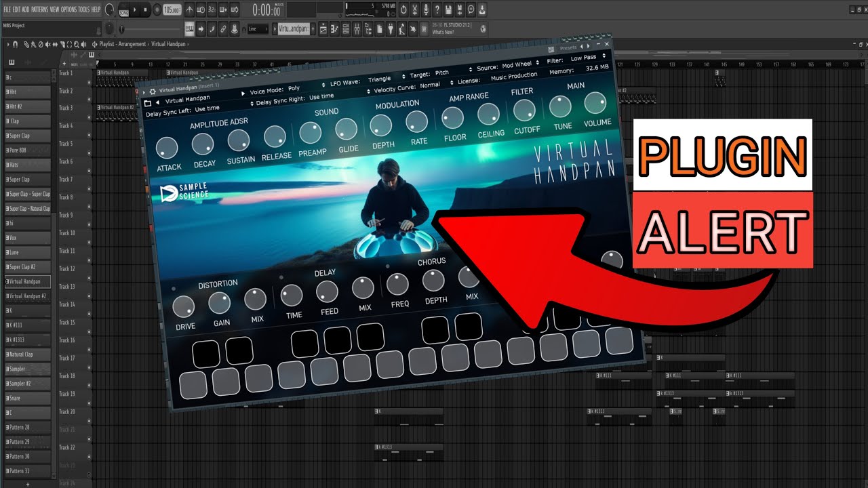
Task: Toggle countdown before recording button
Action: 212,9
